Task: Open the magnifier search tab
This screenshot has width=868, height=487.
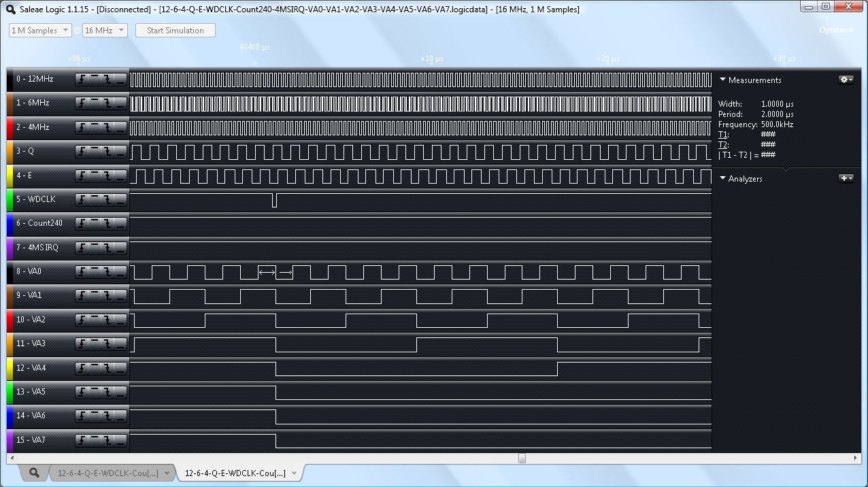Action: tap(34, 473)
